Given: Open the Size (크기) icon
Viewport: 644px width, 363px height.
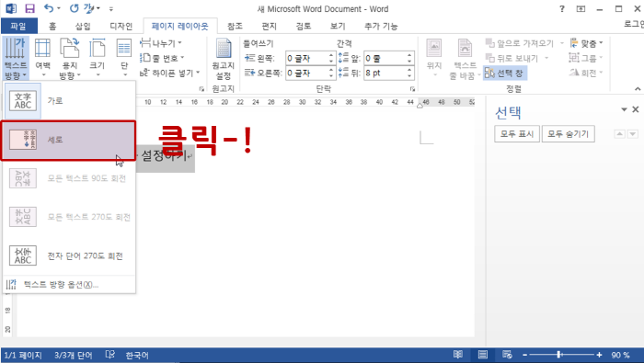Looking at the screenshot, I should click(x=98, y=58).
